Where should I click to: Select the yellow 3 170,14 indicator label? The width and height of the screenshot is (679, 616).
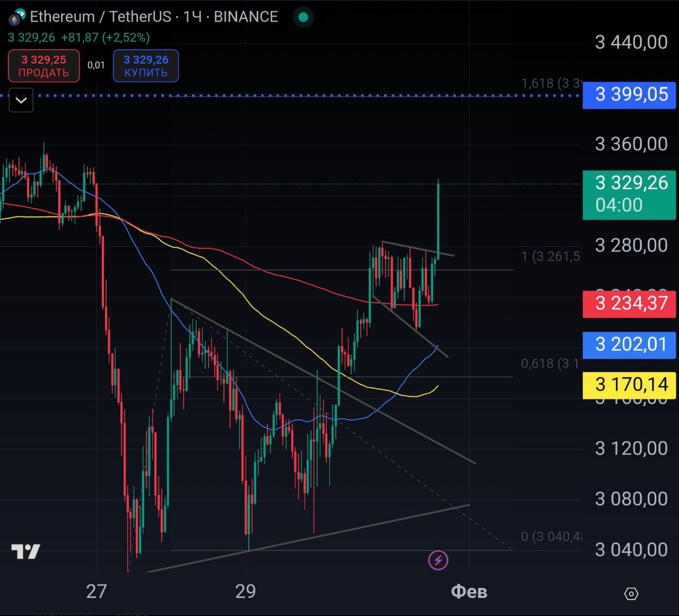click(x=630, y=385)
